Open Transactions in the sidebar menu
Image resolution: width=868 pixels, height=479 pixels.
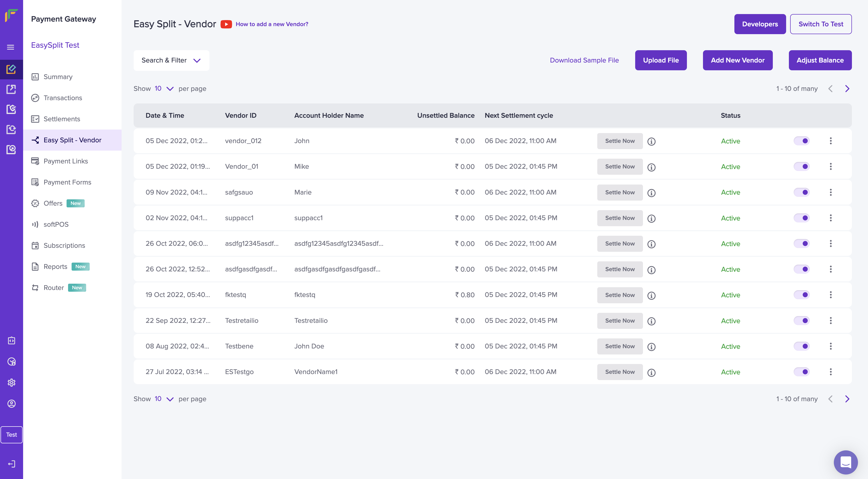(x=63, y=98)
